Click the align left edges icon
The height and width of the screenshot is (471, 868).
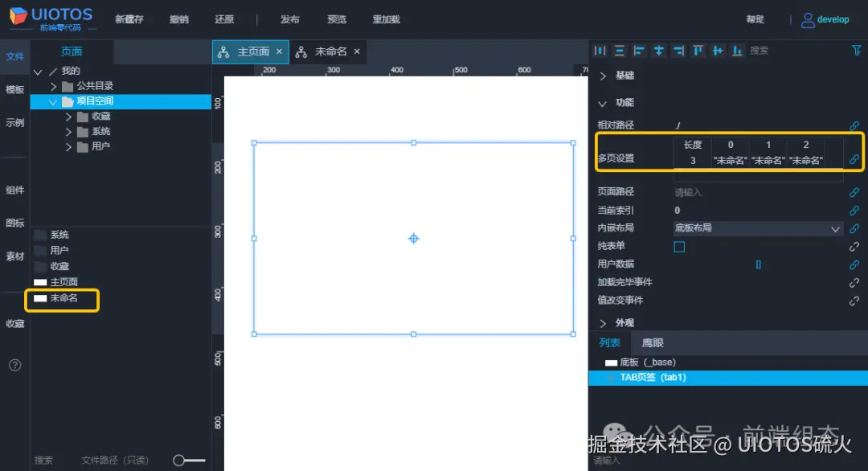pyautogui.click(x=639, y=50)
